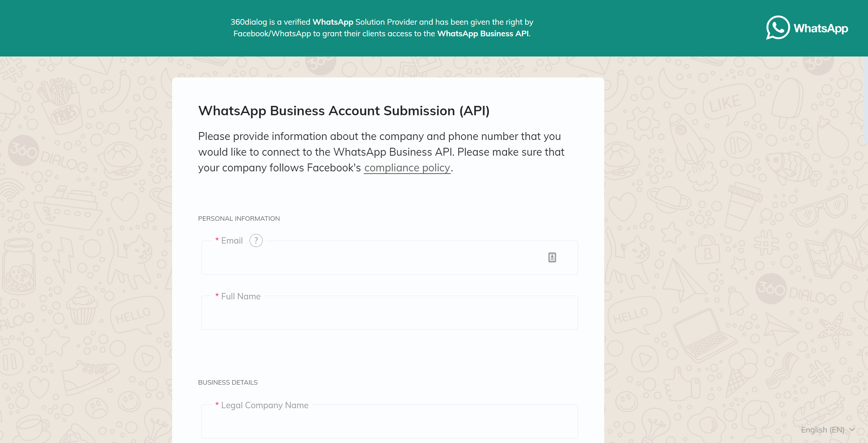Open the English (EN) language dropdown
Image resolution: width=868 pixels, height=443 pixels.
[x=828, y=430]
